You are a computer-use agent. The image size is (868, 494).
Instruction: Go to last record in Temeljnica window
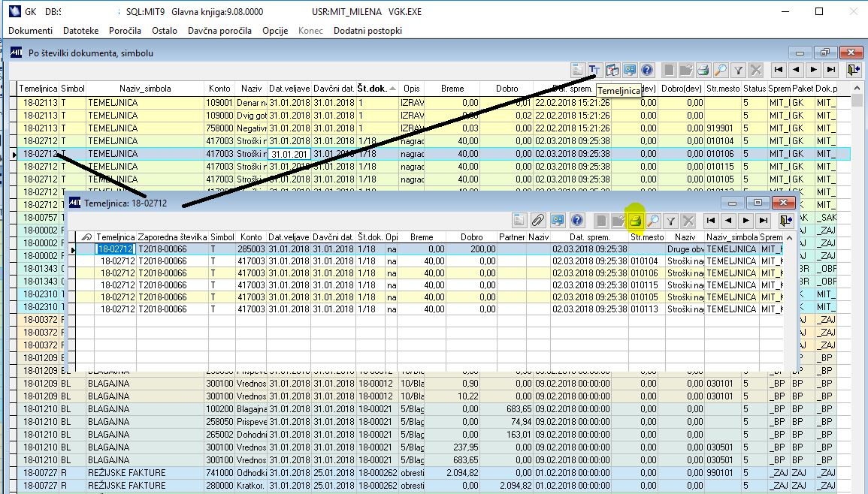click(763, 221)
